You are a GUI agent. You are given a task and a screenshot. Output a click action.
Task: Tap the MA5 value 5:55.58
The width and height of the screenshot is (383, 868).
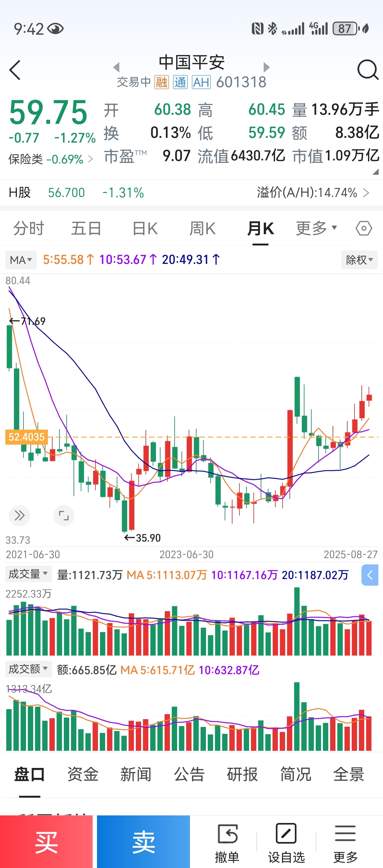point(69,260)
